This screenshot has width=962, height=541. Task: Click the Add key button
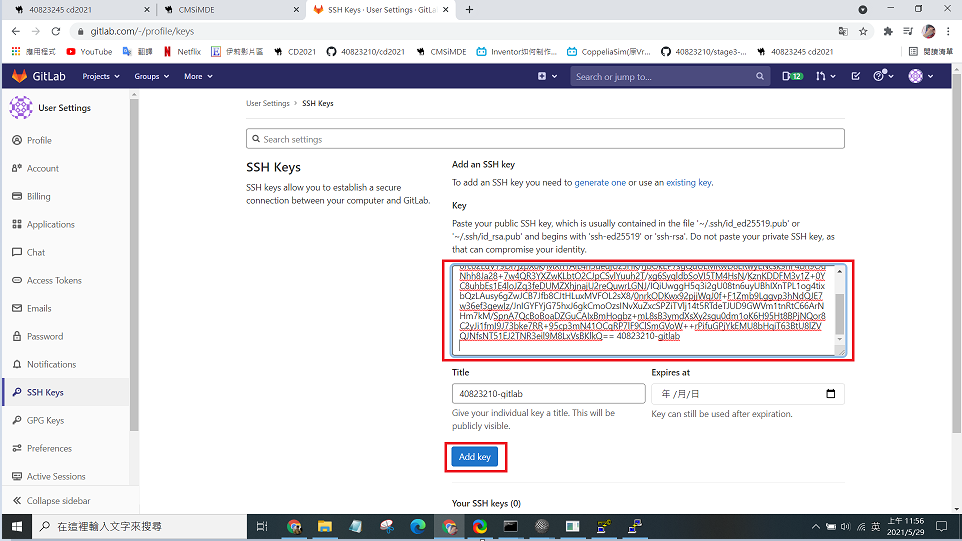point(475,457)
